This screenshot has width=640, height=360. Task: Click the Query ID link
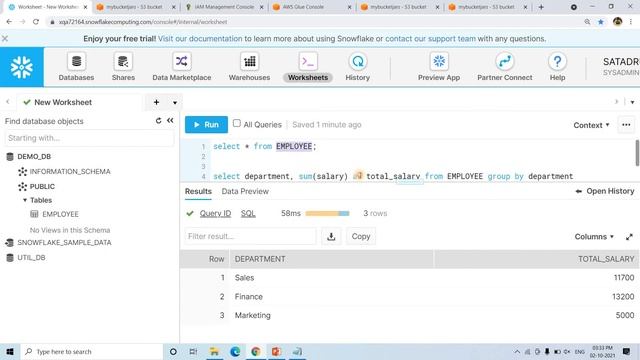pyautogui.click(x=215, y=213)
